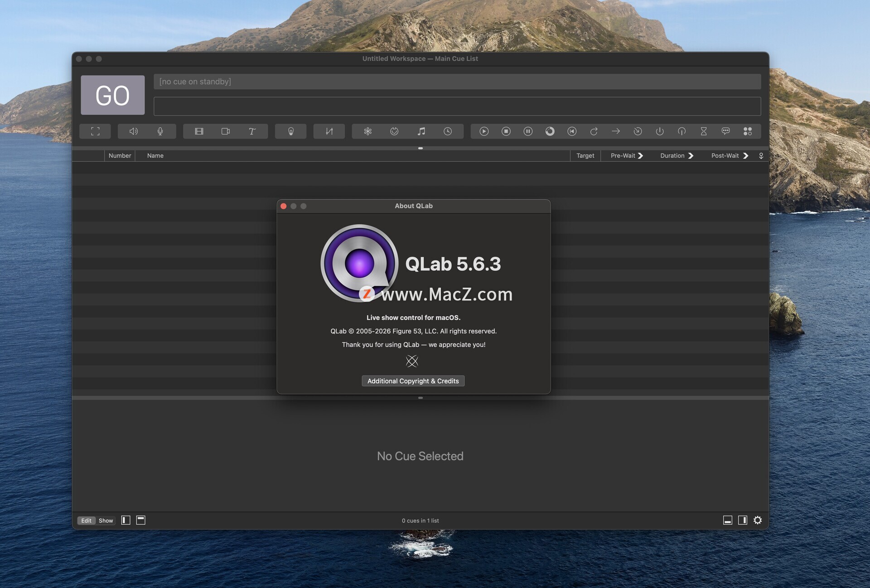Add a GoTo cue with the arrow icon
The height and width of the screenshot is (588, 870).
(x=616, y=131)
